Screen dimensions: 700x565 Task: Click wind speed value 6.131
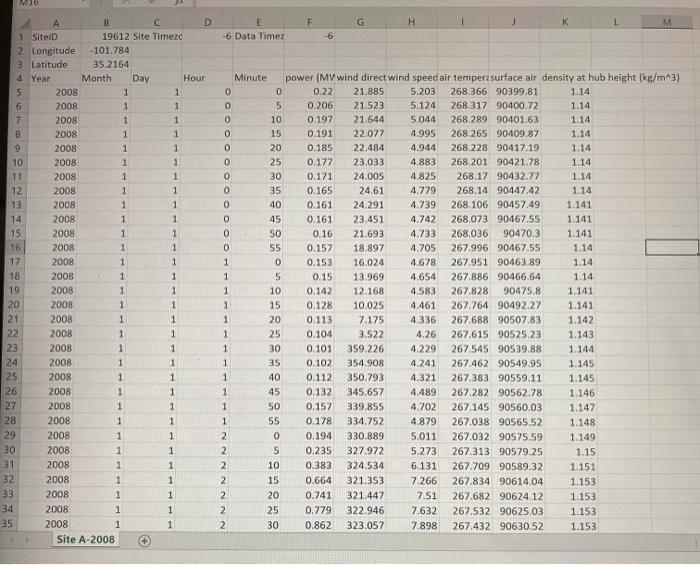click(412, 465)
